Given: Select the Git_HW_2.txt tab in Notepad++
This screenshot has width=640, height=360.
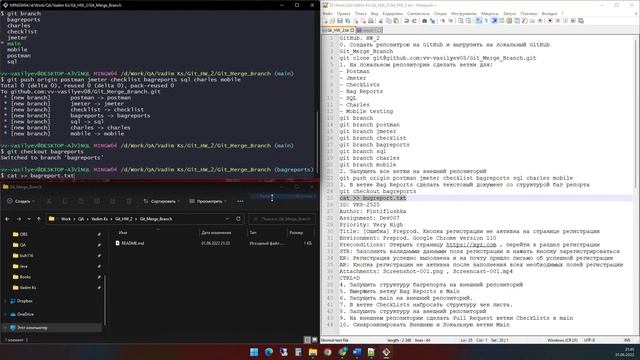Looking at the screenshot, I should [x=338, y=30].
